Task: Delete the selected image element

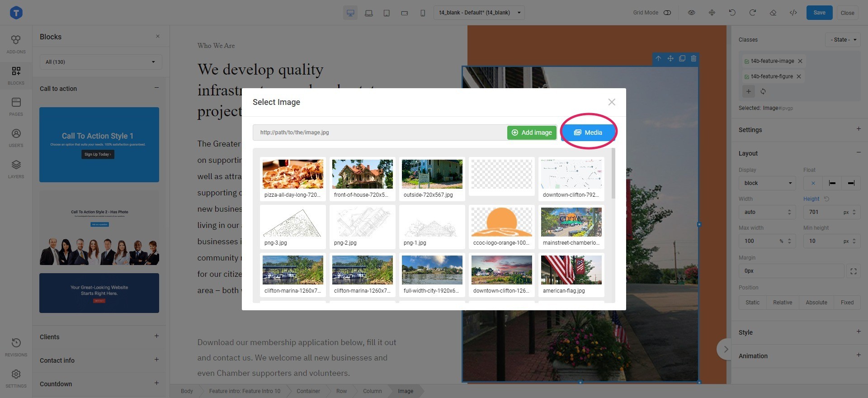Action: click(x=693, y=58)
